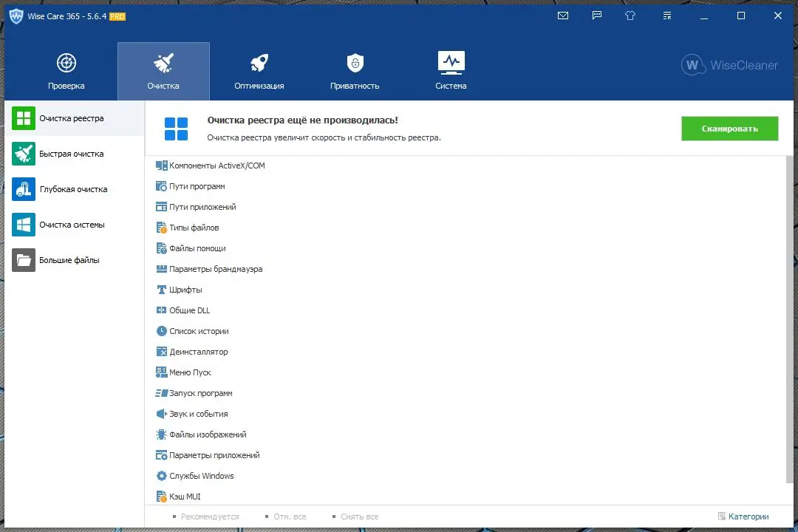This screenshot has width=798, height=532.
Task: Select the Компоненты ActiveX/COM text
Action: [216, 166]
